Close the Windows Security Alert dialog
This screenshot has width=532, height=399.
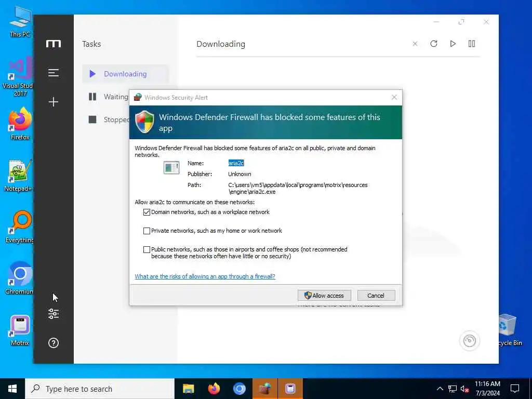click(x=394, y=97)
